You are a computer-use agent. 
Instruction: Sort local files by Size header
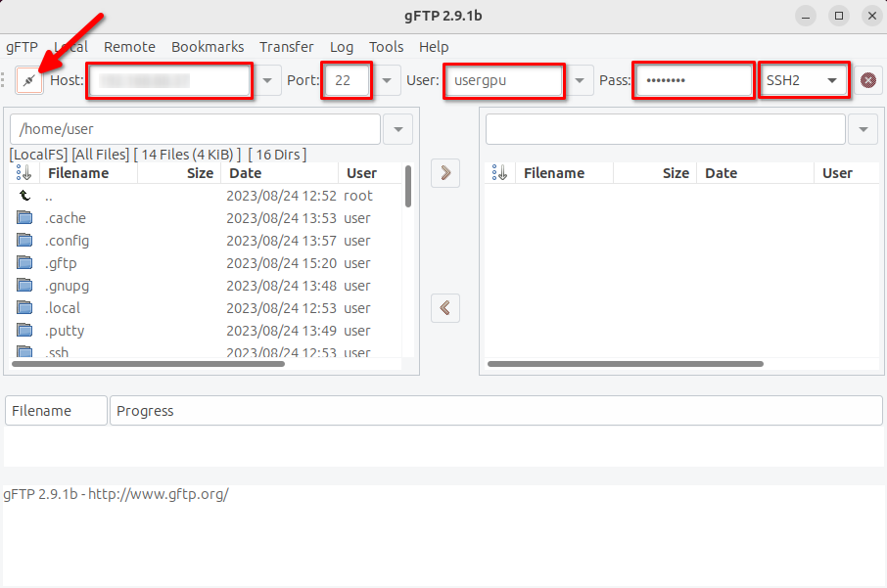pyautogui.click(x=179, y=173)
